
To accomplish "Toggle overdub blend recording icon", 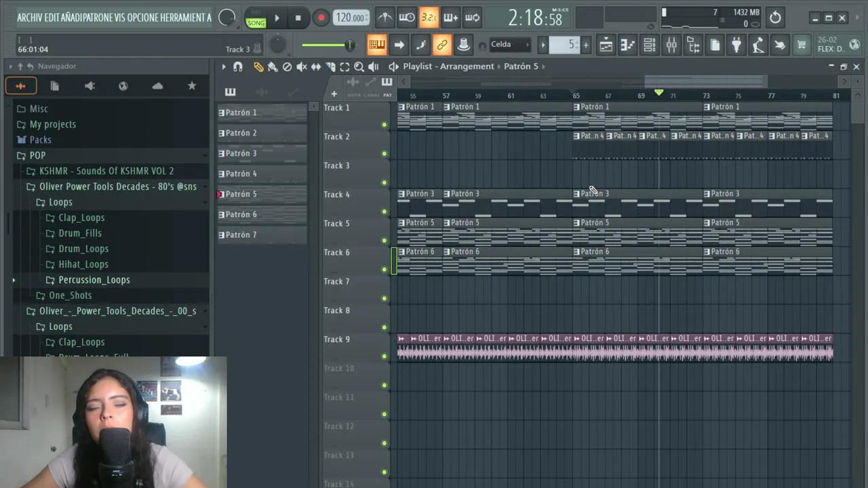I will pyautogui.click(x=450, y=18).
